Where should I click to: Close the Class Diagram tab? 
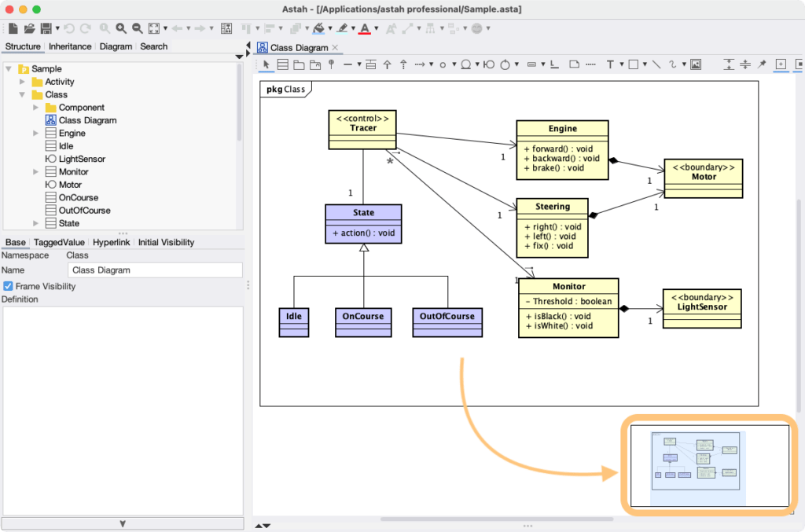335,47
